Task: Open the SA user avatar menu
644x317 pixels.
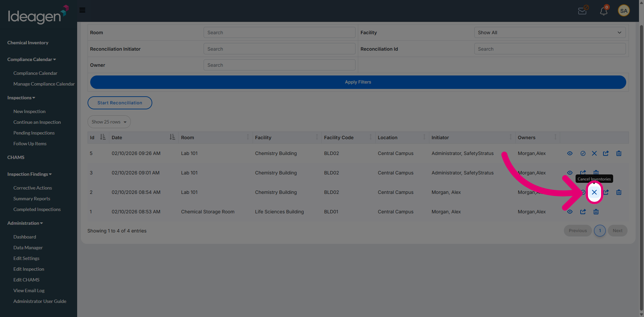Action: tap(624, 11)
